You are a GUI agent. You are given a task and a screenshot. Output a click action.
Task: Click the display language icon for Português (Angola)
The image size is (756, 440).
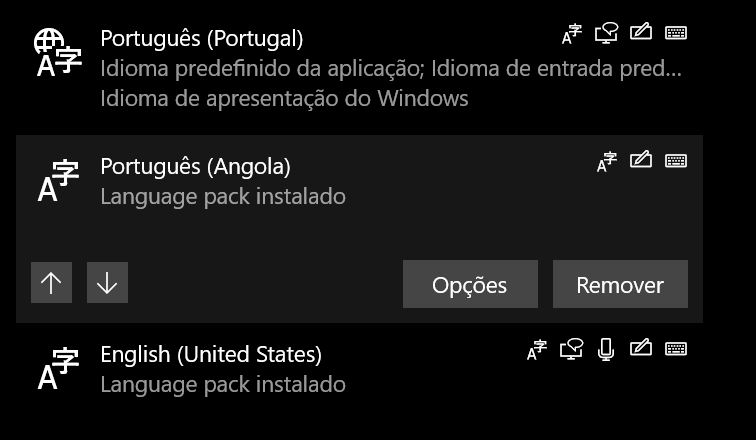[x=606, y=162]
